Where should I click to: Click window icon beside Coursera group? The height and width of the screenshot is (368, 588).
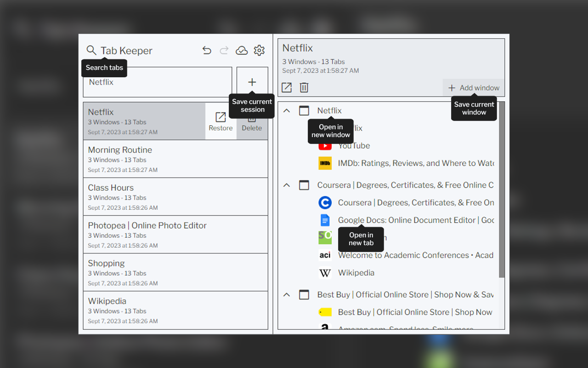(x=304, y=185)
